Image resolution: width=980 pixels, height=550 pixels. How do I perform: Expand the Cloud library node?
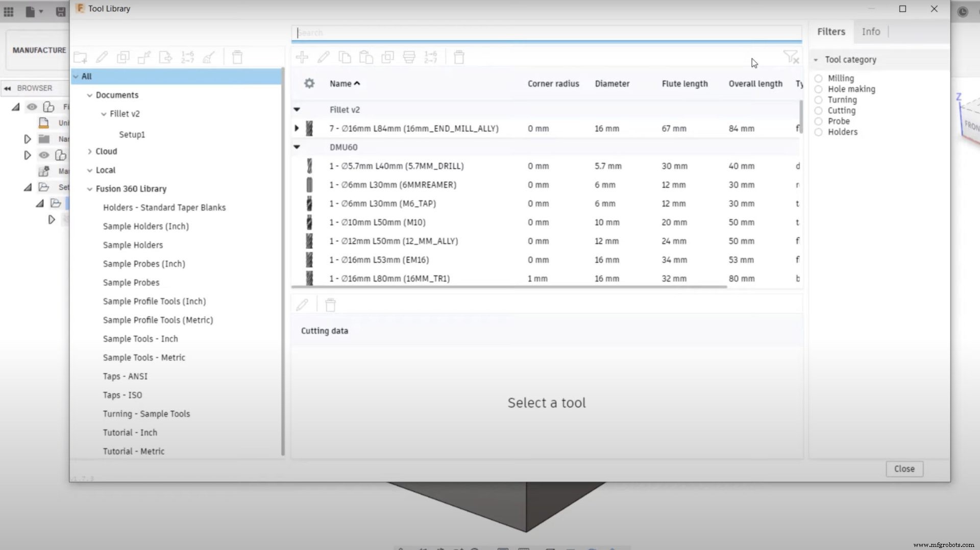(x=90, y=152)
